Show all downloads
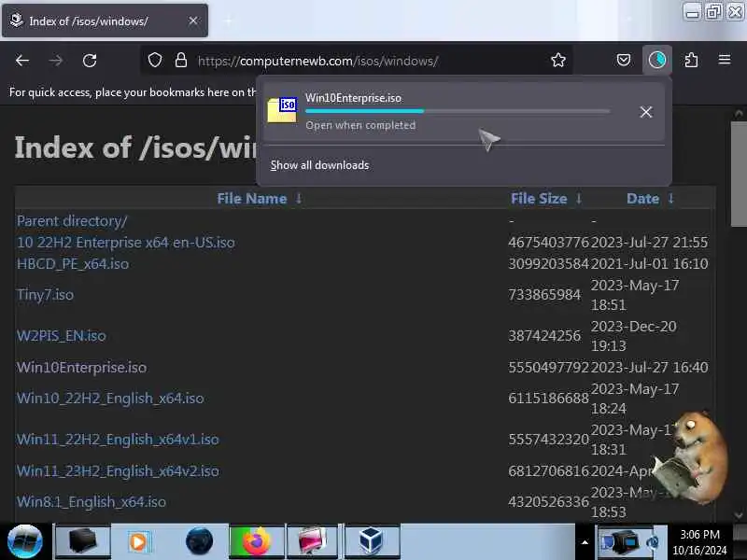This screenshot has height=560, width=747. (x=319, y=165)
